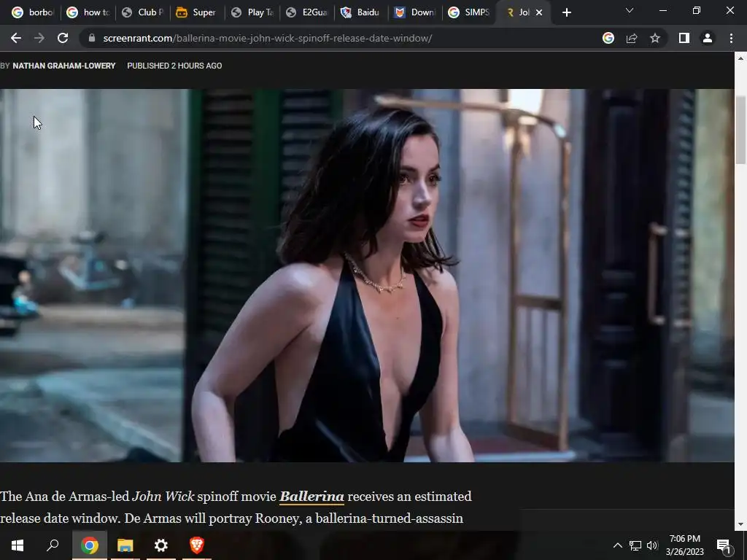Click the address bar URL
747x560 pixels.
click(267, 38)
